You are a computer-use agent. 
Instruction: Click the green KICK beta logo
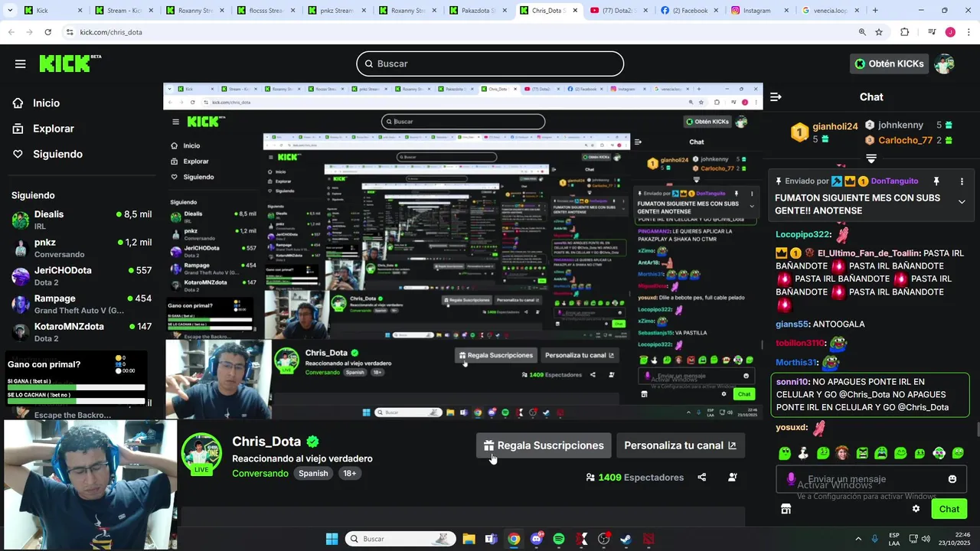point(70,64)
